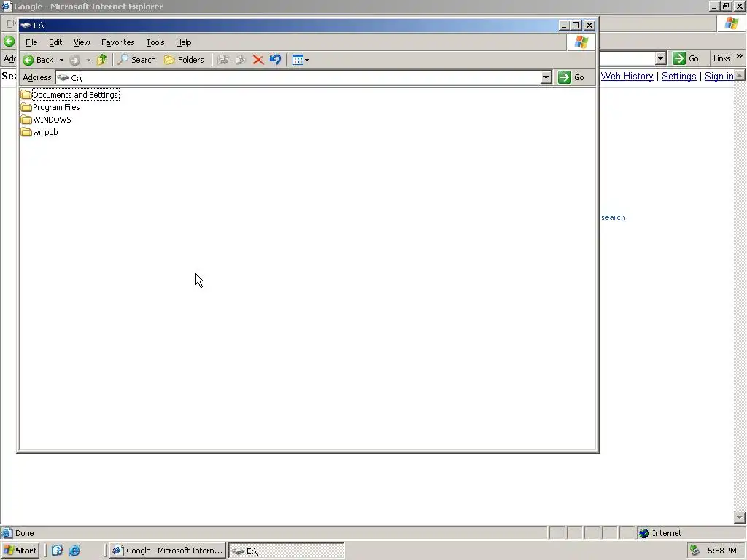Screen dimensions: 747x560
Task: Click Sign in link on Google page
Action: click(719, 76)
